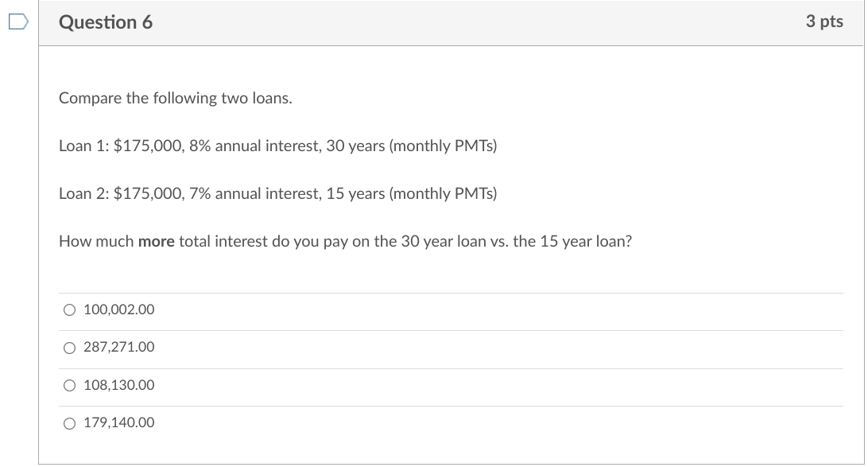868x467 pixels.
Task: Click the Loan 2 description text
Action: (278, 193)
